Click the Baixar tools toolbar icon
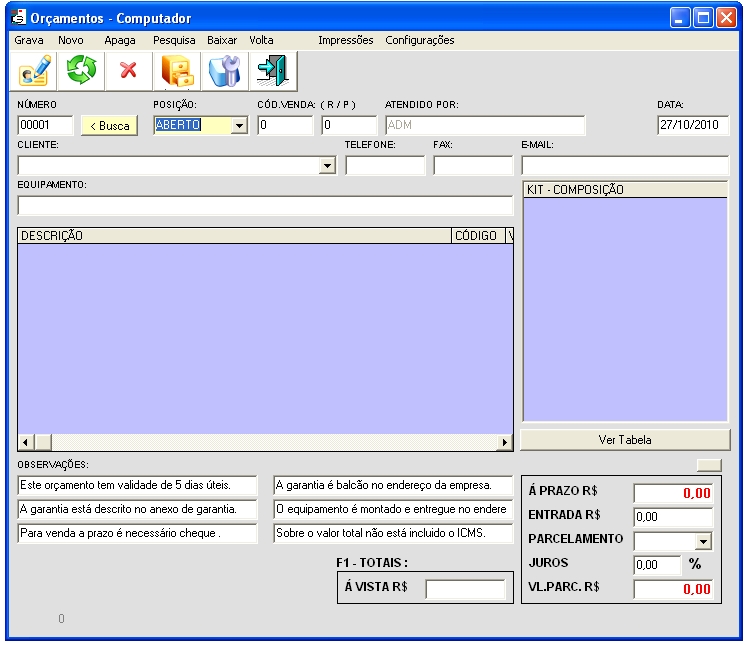Viewport: 747px width, 645px height. (224, 71)
